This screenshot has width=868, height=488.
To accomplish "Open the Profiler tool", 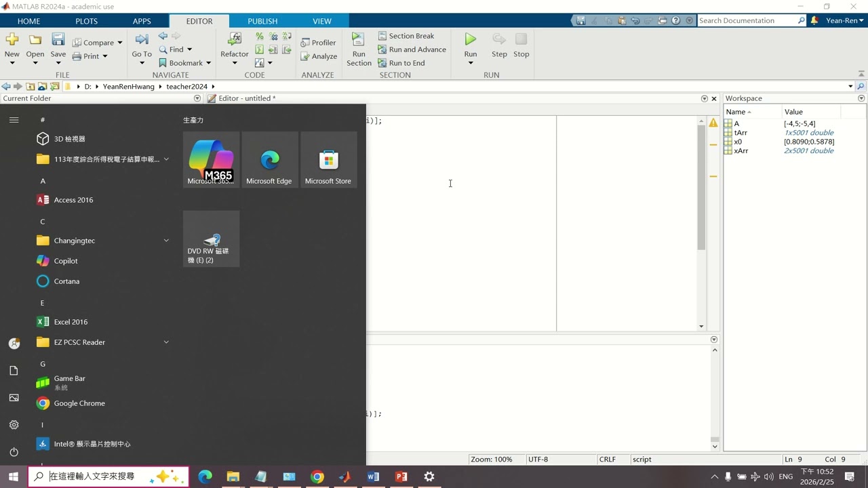I will coord(318,42).
